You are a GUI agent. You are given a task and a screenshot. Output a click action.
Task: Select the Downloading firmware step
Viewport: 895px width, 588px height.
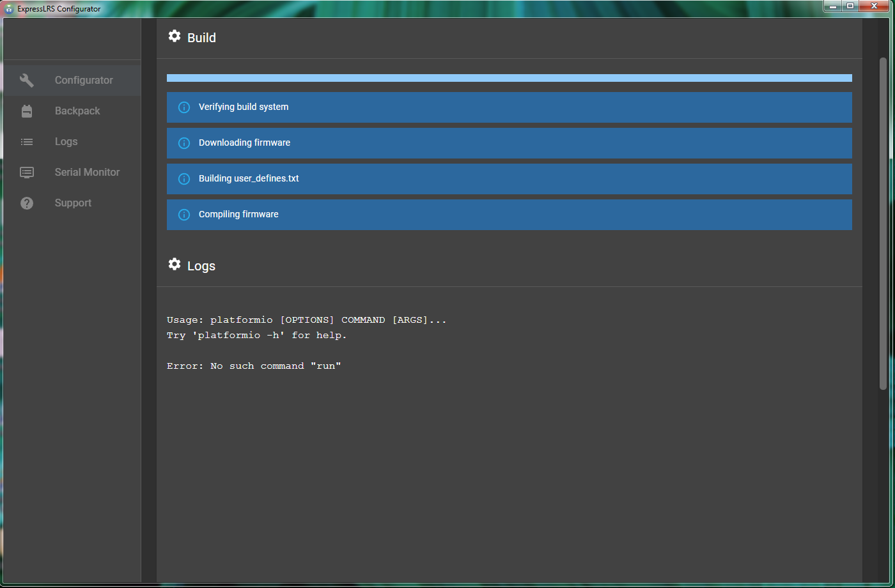[x=510, y=143]
